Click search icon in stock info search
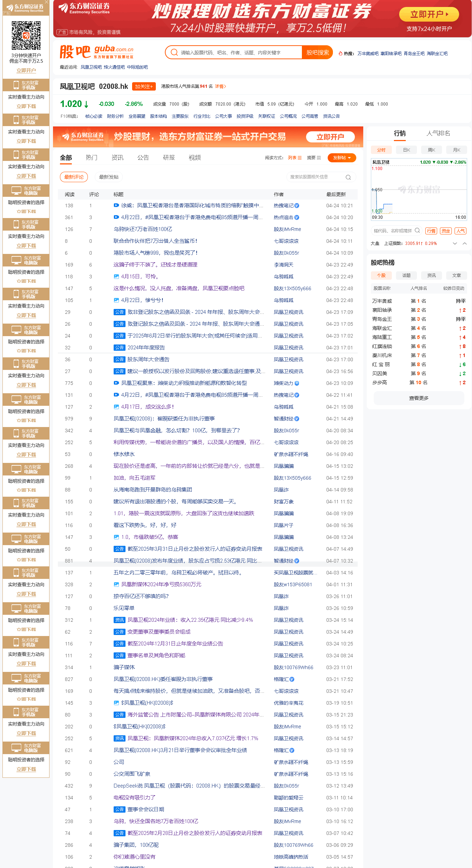The width and height of the screenshot is (472, 868). click(x=348, y=177)
